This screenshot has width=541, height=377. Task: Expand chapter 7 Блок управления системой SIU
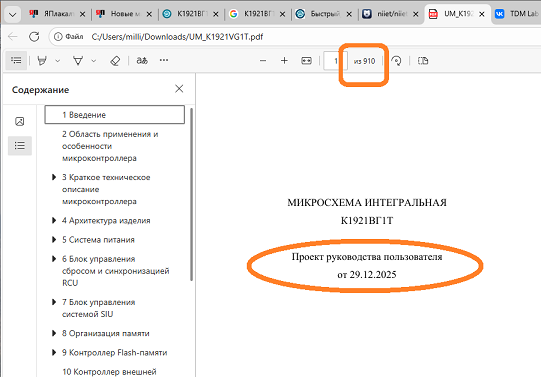(54, 302)
